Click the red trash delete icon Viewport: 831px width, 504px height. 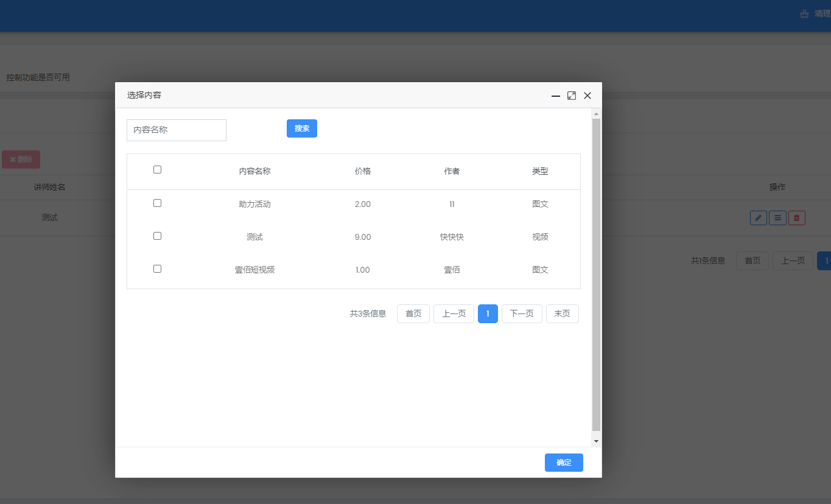tap(796, 218)
